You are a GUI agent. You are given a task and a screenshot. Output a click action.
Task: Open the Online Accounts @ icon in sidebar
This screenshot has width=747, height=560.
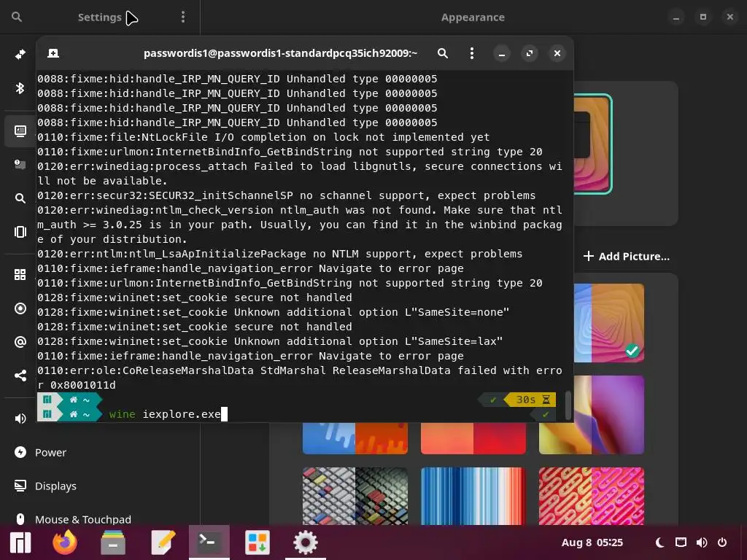(x=20, y=342)
